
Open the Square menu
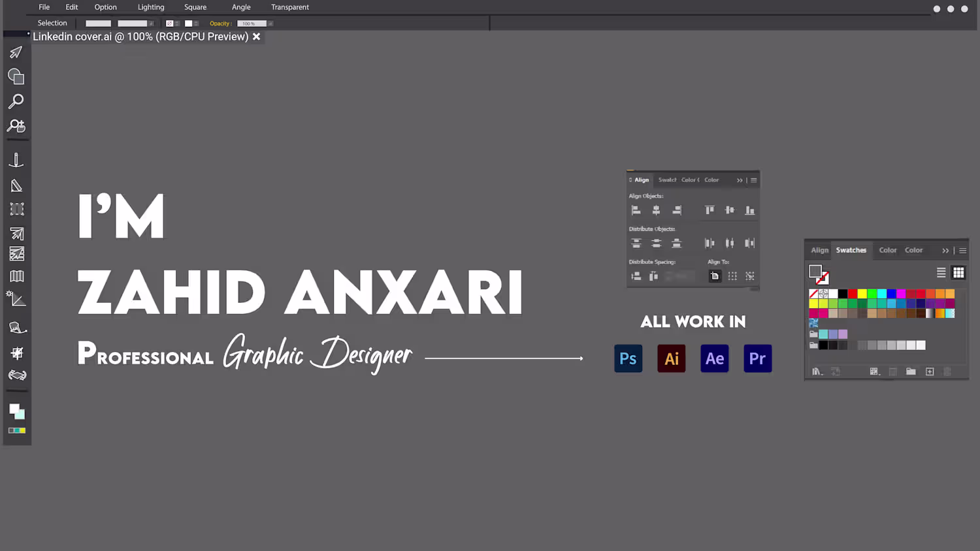click(x=195, y=7)
